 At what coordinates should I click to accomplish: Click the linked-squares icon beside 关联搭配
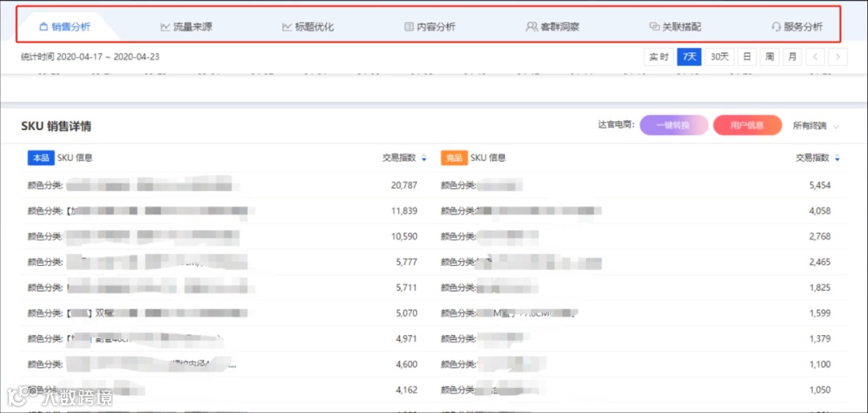point(654,27)
